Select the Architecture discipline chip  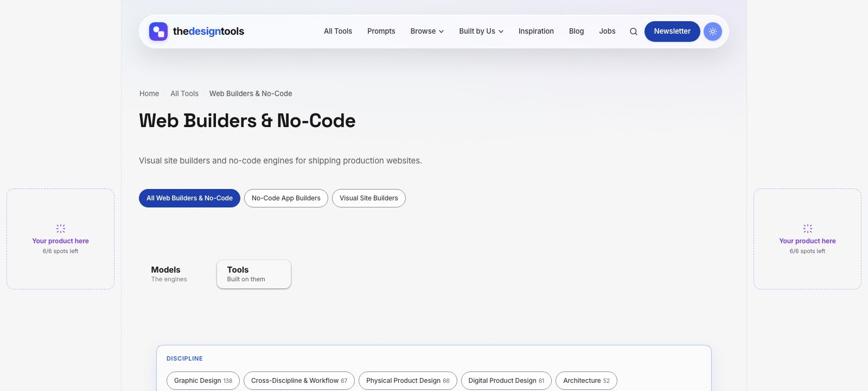coord(586,381)
